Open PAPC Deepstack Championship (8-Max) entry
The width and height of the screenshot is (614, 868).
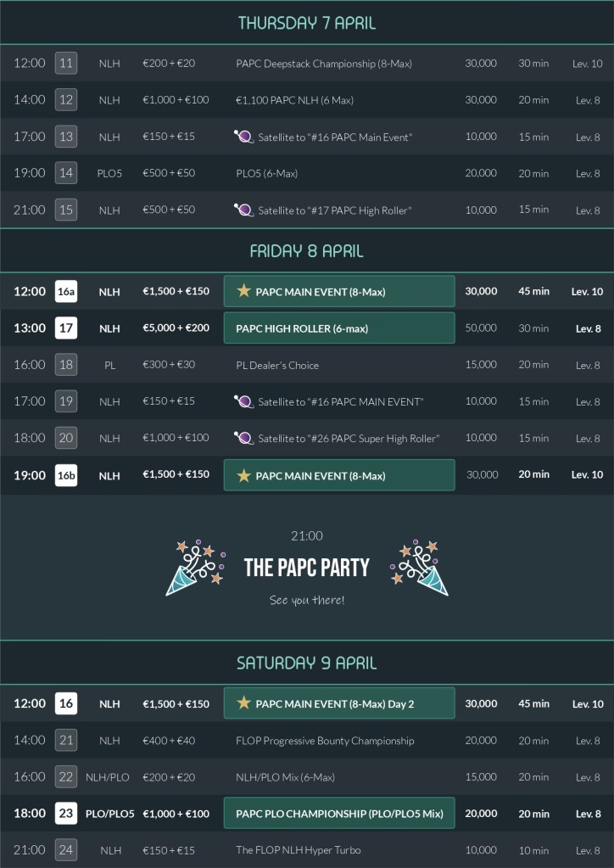[x=324, y=64]
